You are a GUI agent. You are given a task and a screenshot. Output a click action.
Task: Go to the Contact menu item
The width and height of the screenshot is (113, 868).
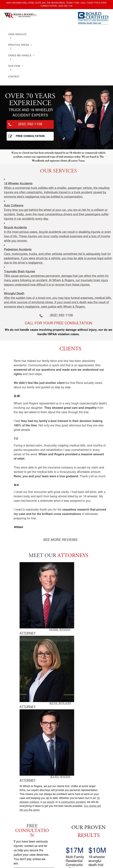click(x=14, y=77)
